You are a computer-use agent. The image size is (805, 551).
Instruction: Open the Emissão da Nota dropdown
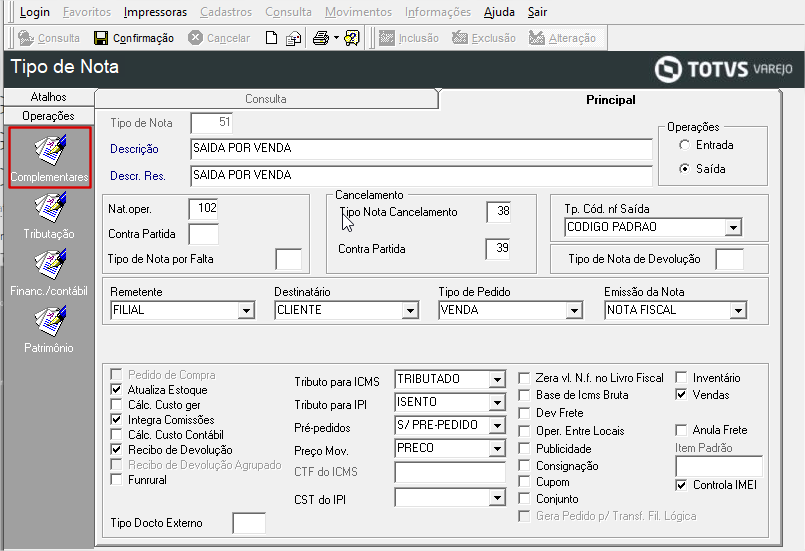[x=738, y=310]
